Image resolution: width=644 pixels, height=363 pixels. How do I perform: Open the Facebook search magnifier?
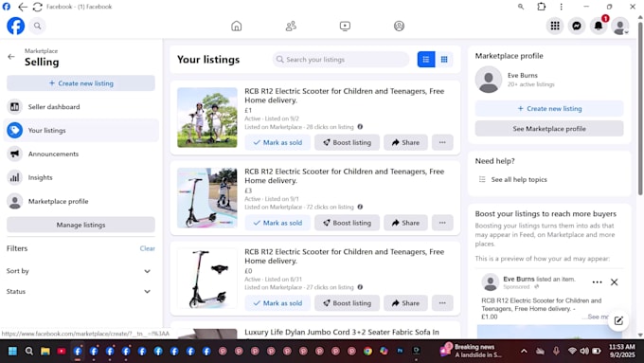tap(37, 26)
